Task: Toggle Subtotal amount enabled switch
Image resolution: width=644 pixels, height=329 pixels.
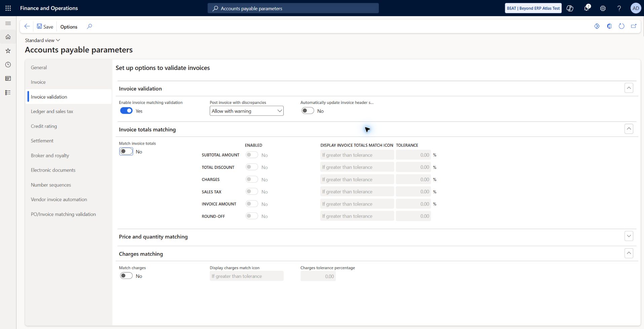Action: 252,155
